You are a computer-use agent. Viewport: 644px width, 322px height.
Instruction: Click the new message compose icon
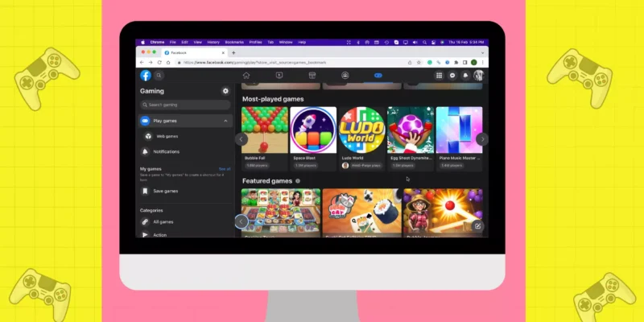click(x=477, y=226)
